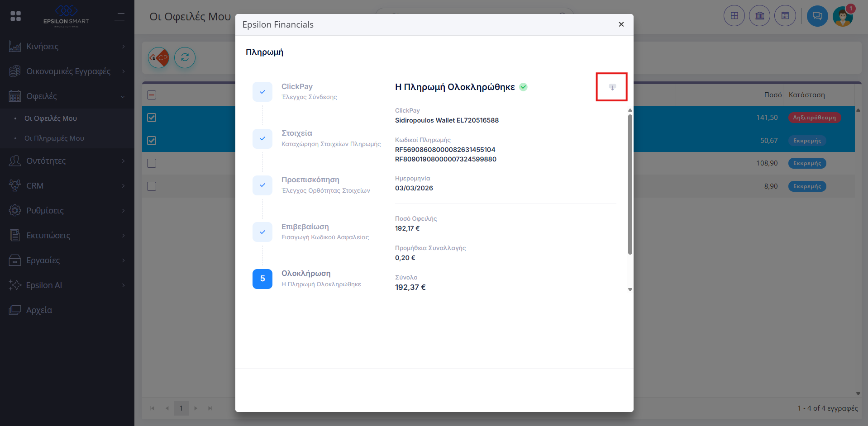Go to page 1 in the pager
Viewport: 868px width, 426px height.
181,408
